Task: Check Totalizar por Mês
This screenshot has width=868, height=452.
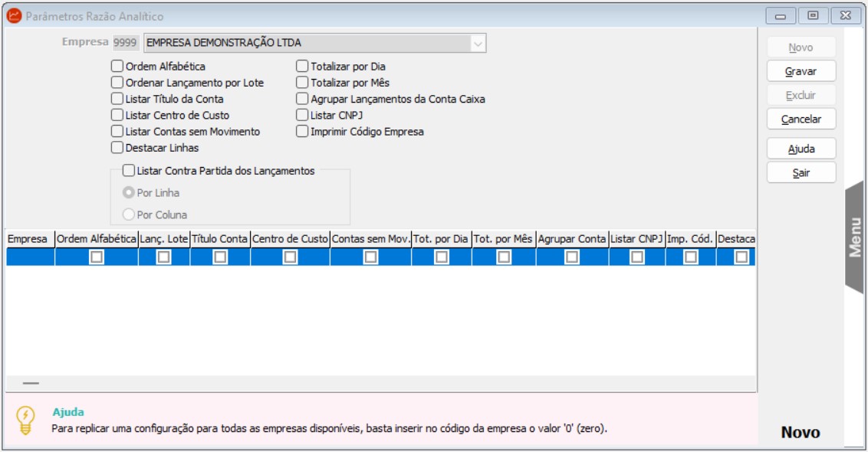Action: pos(301,83)
